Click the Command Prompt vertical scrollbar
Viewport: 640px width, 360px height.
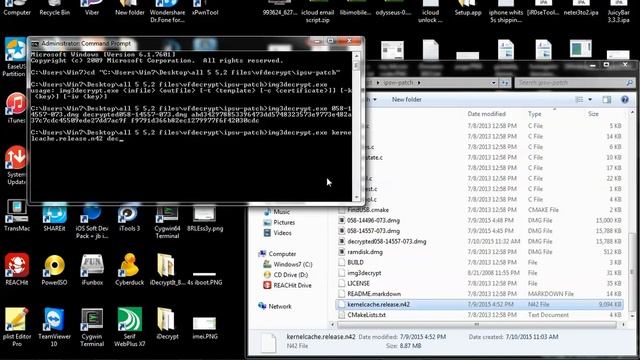pos(357,127)
